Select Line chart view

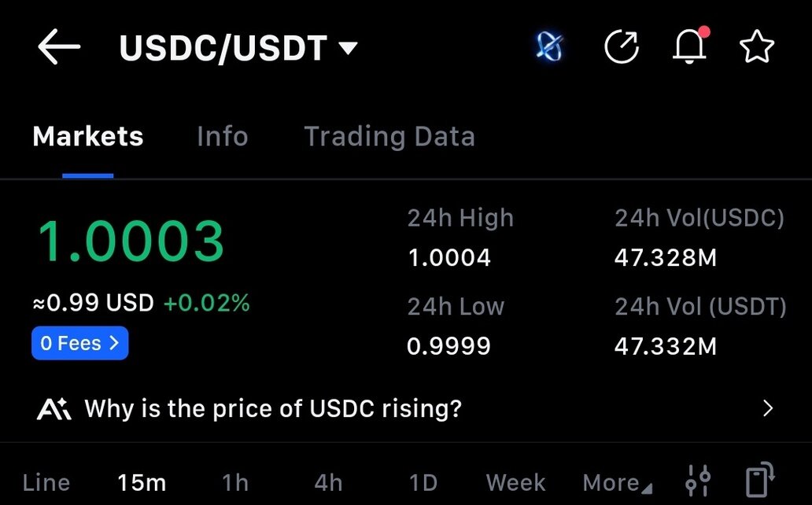pos(46,482)
